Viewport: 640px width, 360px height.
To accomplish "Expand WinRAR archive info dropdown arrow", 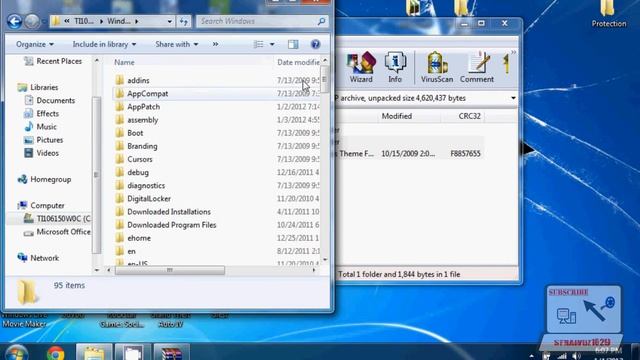I will (x=513, y=98).
